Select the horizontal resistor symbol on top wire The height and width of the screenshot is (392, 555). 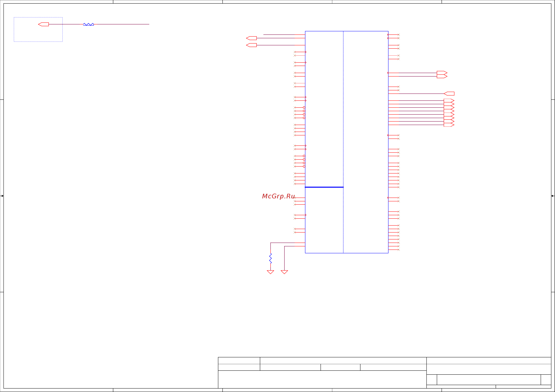89,24
